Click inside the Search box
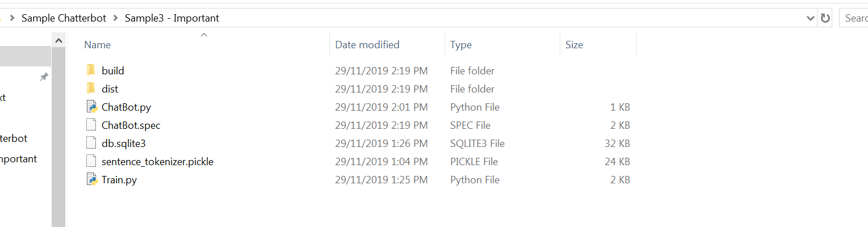Image resolution: width=868 pixels, height=227 pixels. tap(854, 18)
